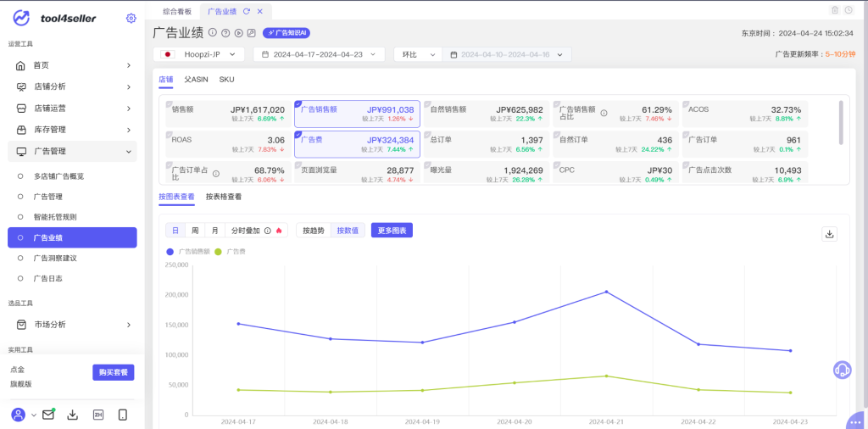868x429 pixels.
Task: Select the 父ASIN tab
Action: (197, 79)
